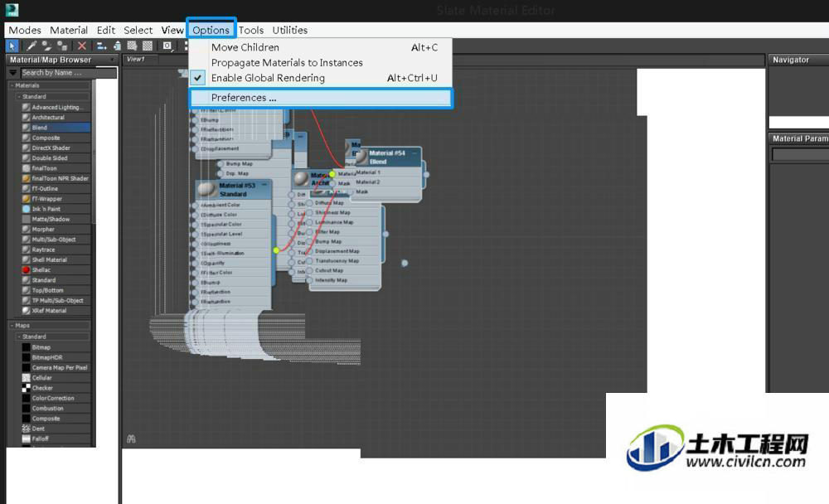This screenshot has height=504, width=829.
Task: Open the Utilities menu
Action: coord(289,30)
